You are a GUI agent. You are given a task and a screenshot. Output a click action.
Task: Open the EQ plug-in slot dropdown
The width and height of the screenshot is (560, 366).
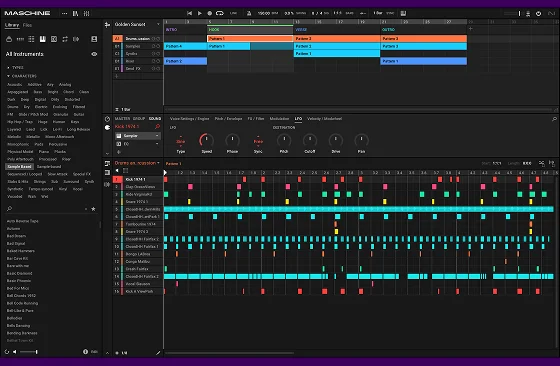pyautogui.click(x=157, y=144)
